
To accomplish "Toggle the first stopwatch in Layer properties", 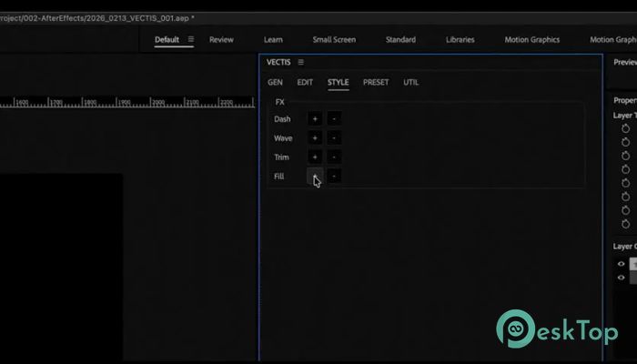I will 626,128.
